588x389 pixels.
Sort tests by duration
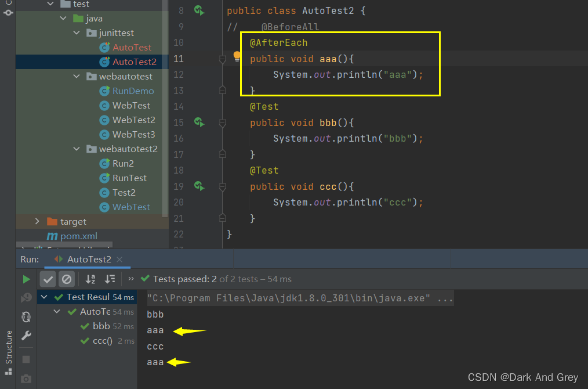click(x=110, y=279)
